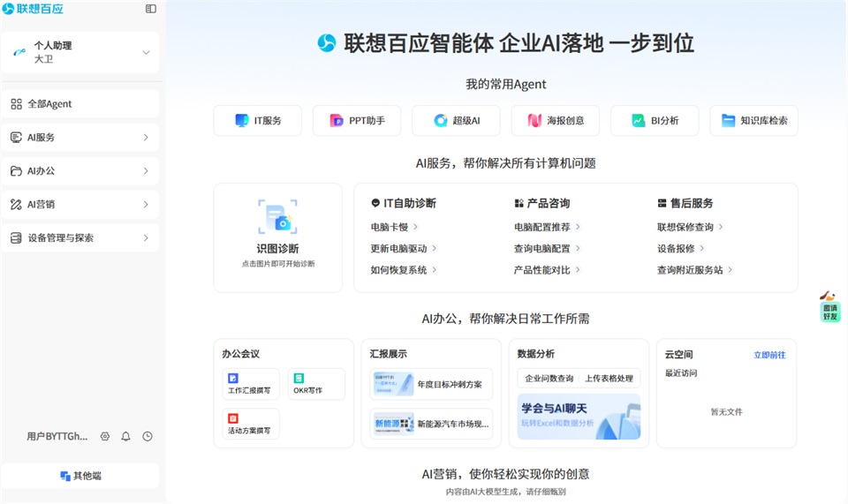Image resolution: width=848 pixels, height=504 pixels.
Task: Open the 邀请好友 floating badge
Action: (x=829, y=306)
